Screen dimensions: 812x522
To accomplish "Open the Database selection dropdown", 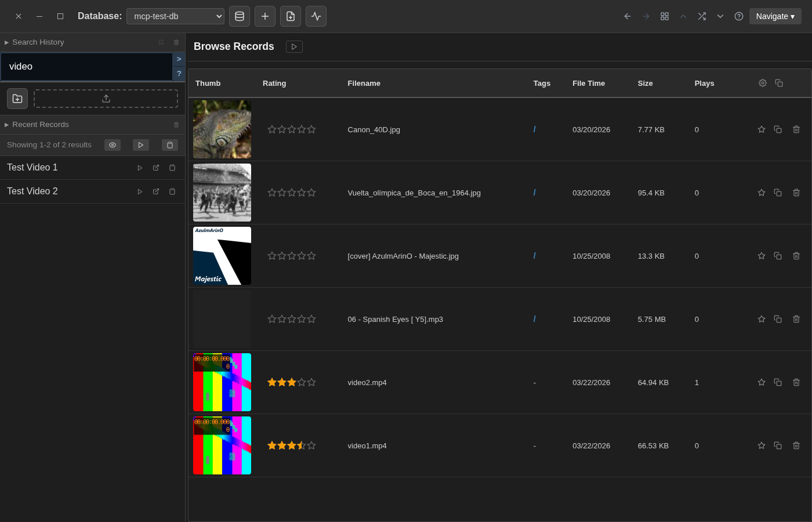I will pos(175,16).
